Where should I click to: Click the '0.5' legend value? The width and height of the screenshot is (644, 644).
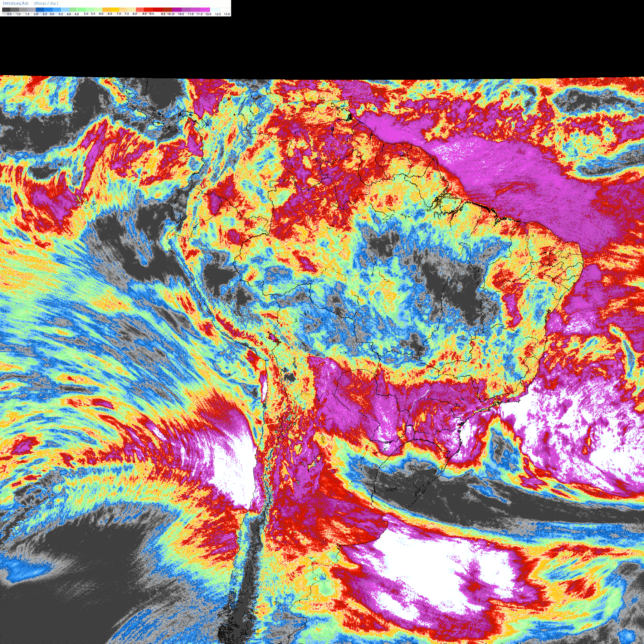click(x=9, y=14)
